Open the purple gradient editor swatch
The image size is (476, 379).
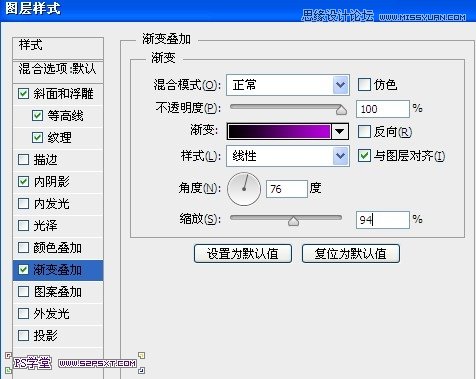(279, 131)
